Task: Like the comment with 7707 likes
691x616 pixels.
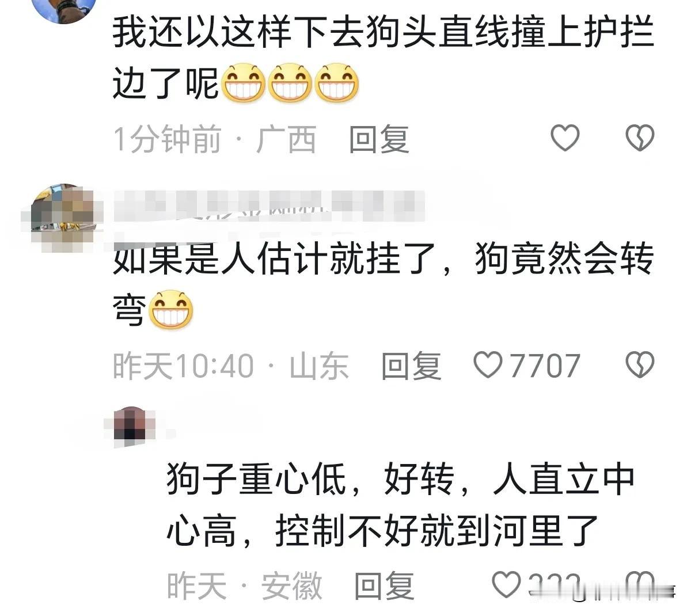Action: coord(487,365)
